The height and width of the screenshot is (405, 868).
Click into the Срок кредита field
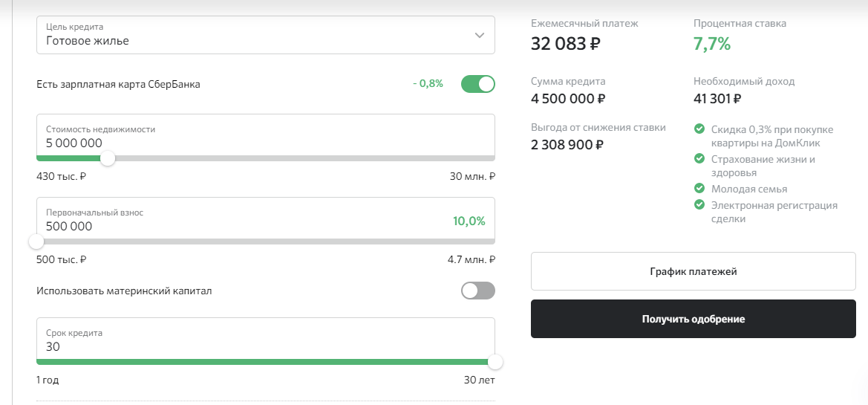pyautogui.click(x=223, y=346)
